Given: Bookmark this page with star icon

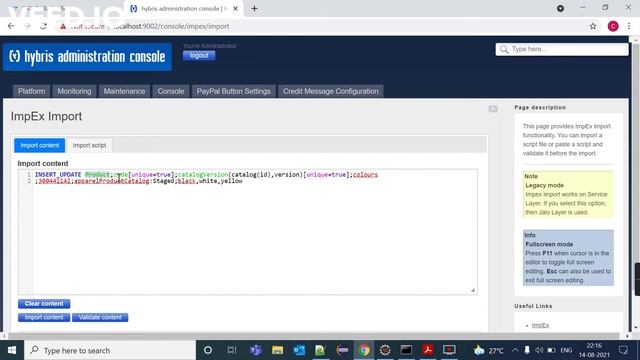Looking at the screenshot, I should click(x=593, y=26).
